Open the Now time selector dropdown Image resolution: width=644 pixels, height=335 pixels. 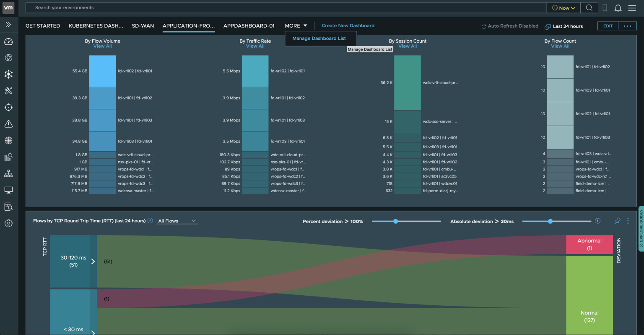[563, 8]
